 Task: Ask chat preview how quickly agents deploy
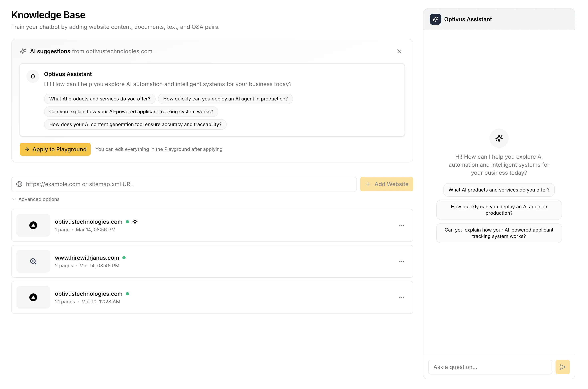tap(499, 210)
